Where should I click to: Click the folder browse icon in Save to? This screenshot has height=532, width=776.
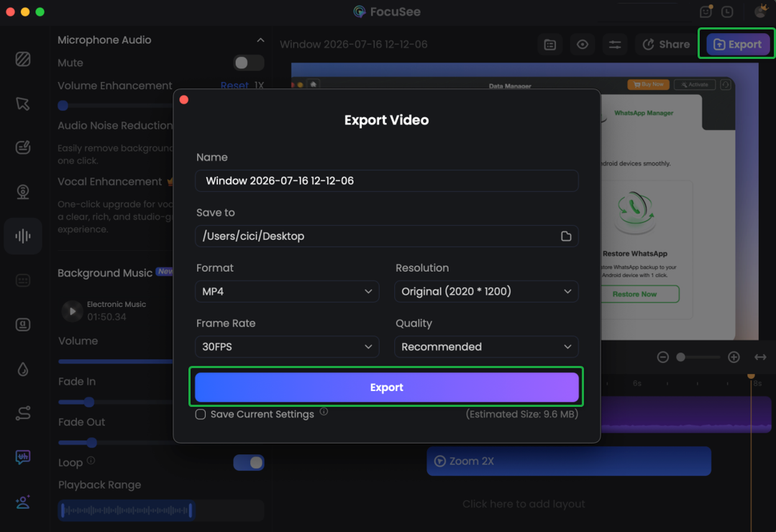566,236
